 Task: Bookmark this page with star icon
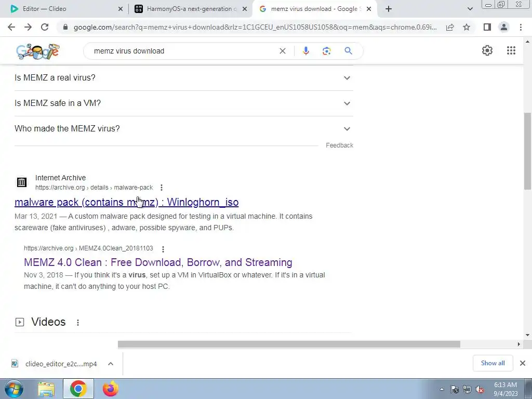tap(467, 27)
